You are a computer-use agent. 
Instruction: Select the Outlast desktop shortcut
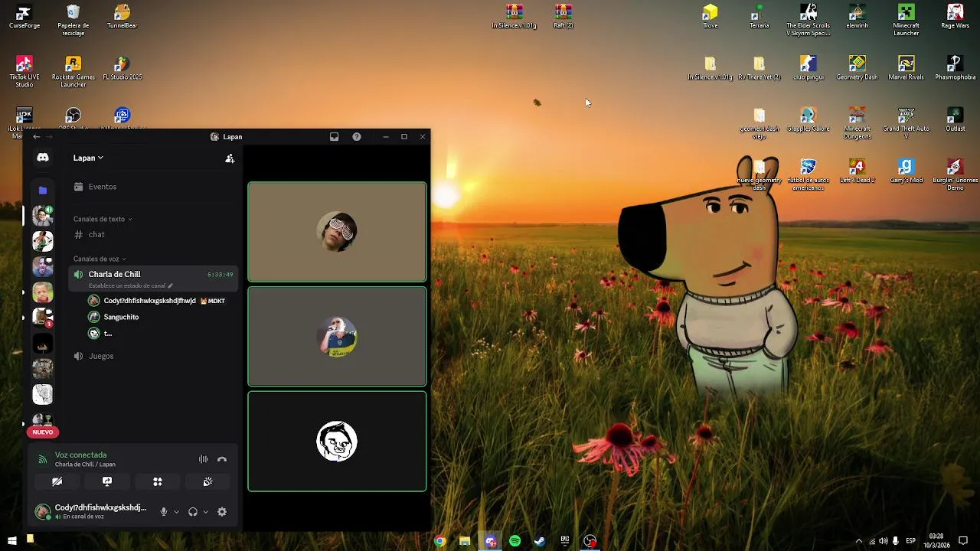[x=955, y=120]
